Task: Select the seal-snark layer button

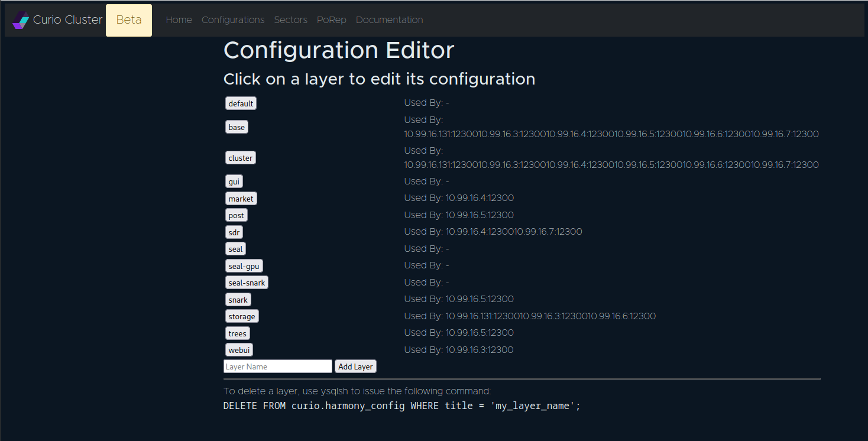Action: tap(247, 283)
